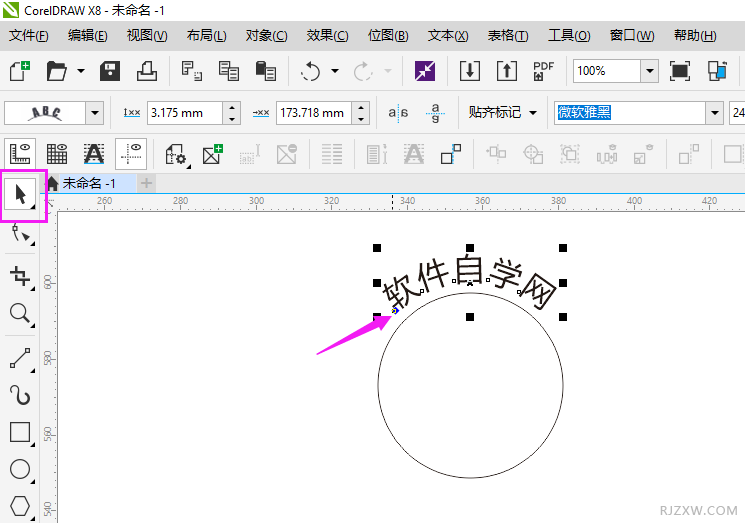Click the plus button to add document
Image resolution: width=745 pixels, height=523 pixels.
click(147, 183)
